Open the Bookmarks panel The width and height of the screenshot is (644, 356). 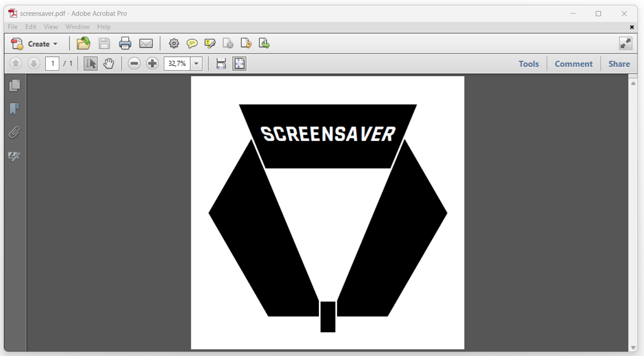(x=14, y=109)
